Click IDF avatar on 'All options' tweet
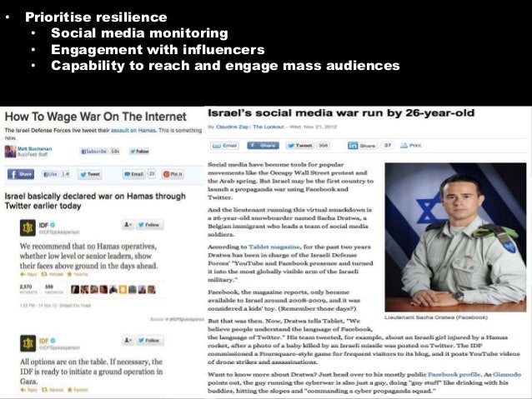Screen dimensions: 532x399 (x=28, y=343)
